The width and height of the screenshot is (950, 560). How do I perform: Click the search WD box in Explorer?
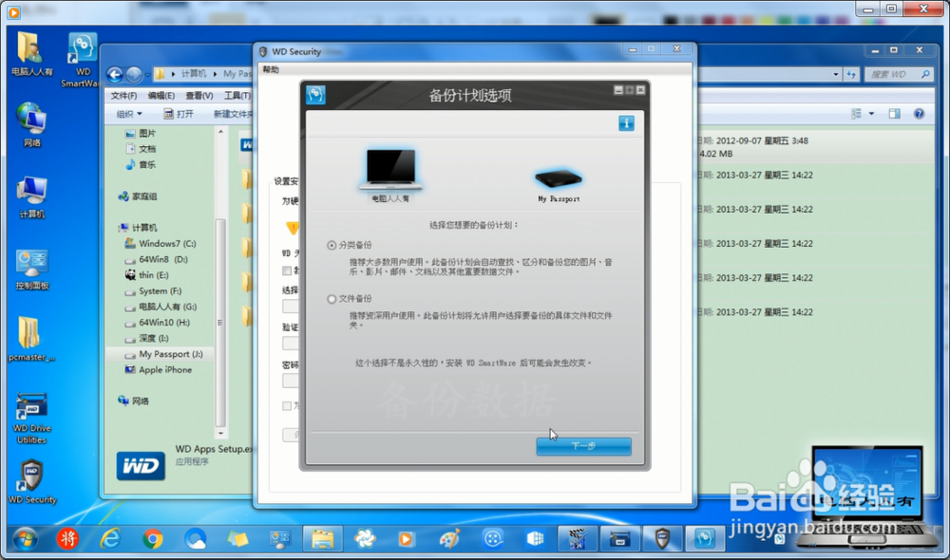coord(899,74)
